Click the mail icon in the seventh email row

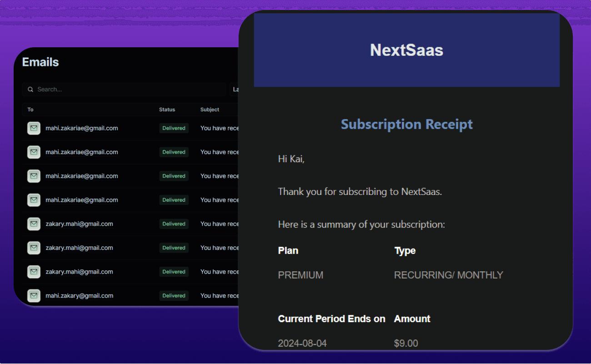pos(34,272)
